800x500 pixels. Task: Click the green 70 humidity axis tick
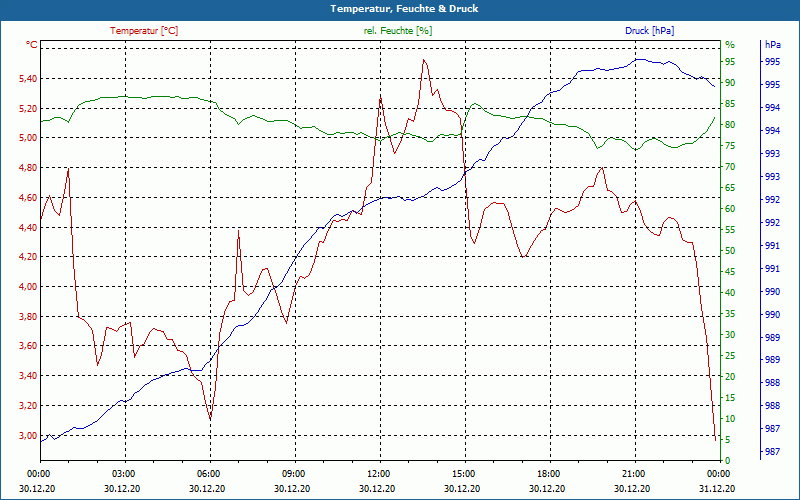(730, 167)
